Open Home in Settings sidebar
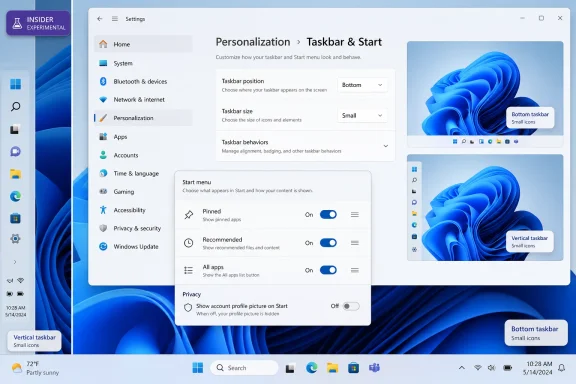The width and height of the screenshot is (576, 384). 143,44
